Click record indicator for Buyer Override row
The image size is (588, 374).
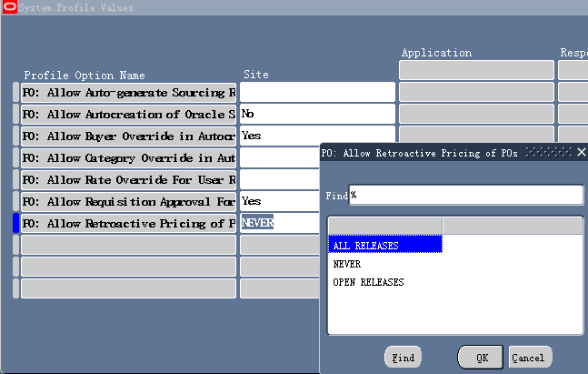[x=15, y=136]
